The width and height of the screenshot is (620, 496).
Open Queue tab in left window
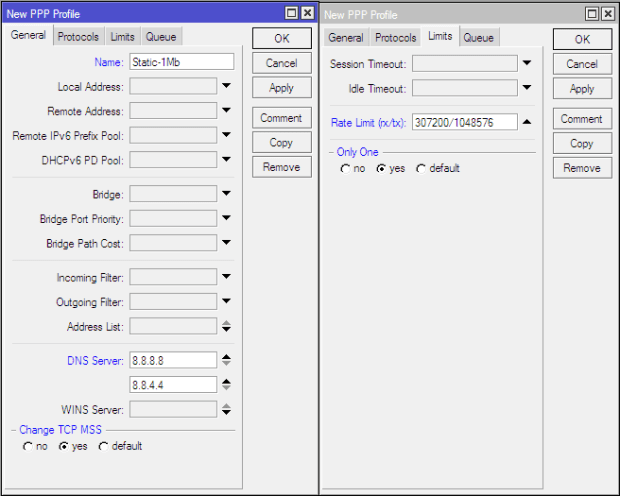(x=161, y=37)
